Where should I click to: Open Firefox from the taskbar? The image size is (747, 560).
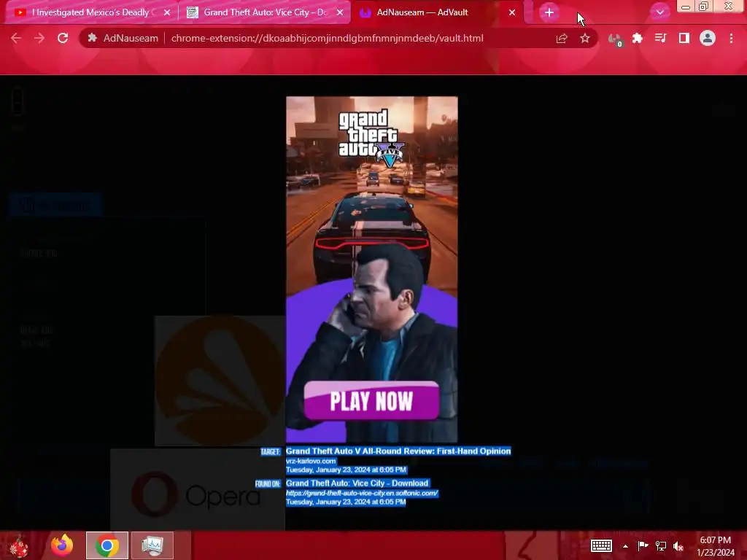pyautogui.click(x=63, y=545)
